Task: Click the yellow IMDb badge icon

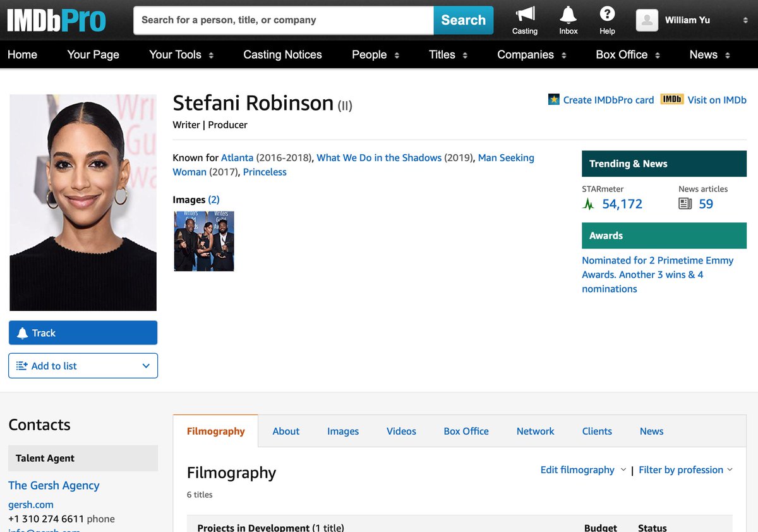Action: (672, 99)
